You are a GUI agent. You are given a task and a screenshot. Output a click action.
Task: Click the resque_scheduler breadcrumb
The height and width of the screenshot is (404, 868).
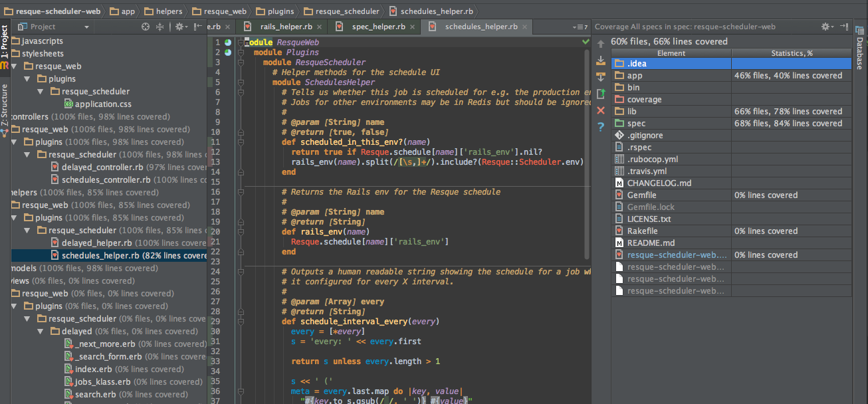[x=341, y=11]
